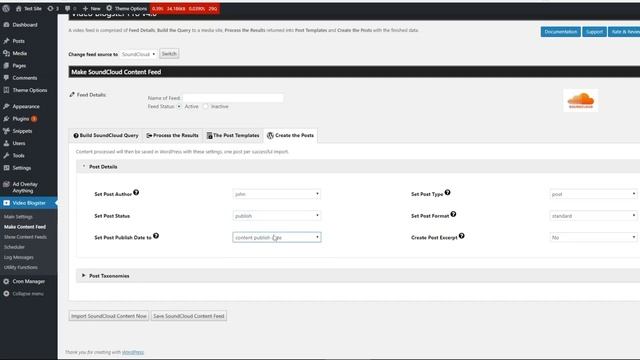Open Appearance in sidebar
Viewport: 640px width, 360px height.
coord(26,107)
